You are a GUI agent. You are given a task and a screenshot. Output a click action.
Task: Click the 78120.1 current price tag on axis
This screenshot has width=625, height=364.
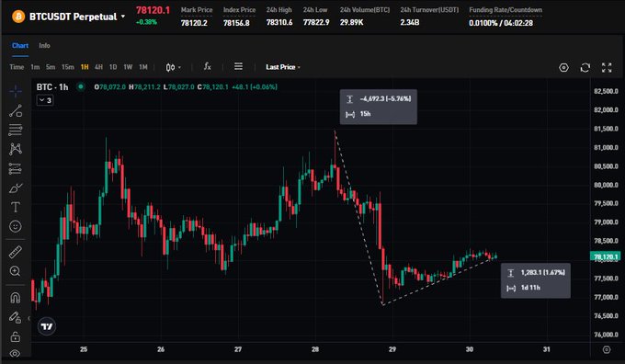[x=606, y=256]
